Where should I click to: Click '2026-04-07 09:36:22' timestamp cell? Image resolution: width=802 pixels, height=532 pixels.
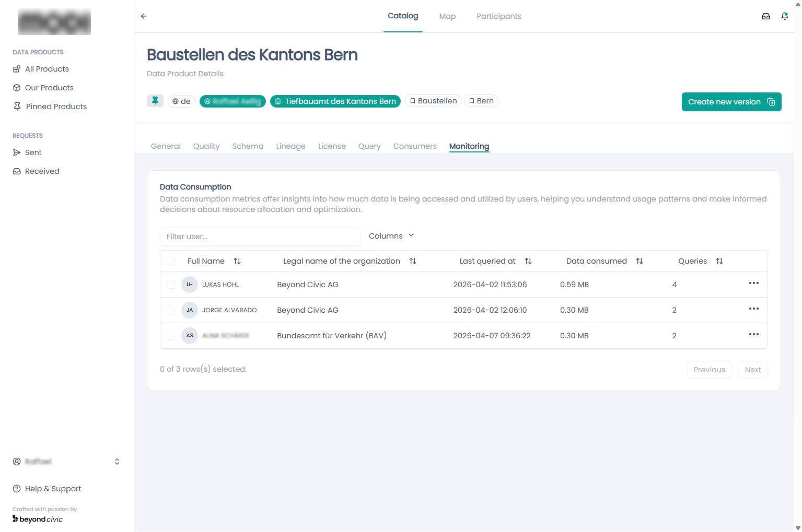click(492, 336)
